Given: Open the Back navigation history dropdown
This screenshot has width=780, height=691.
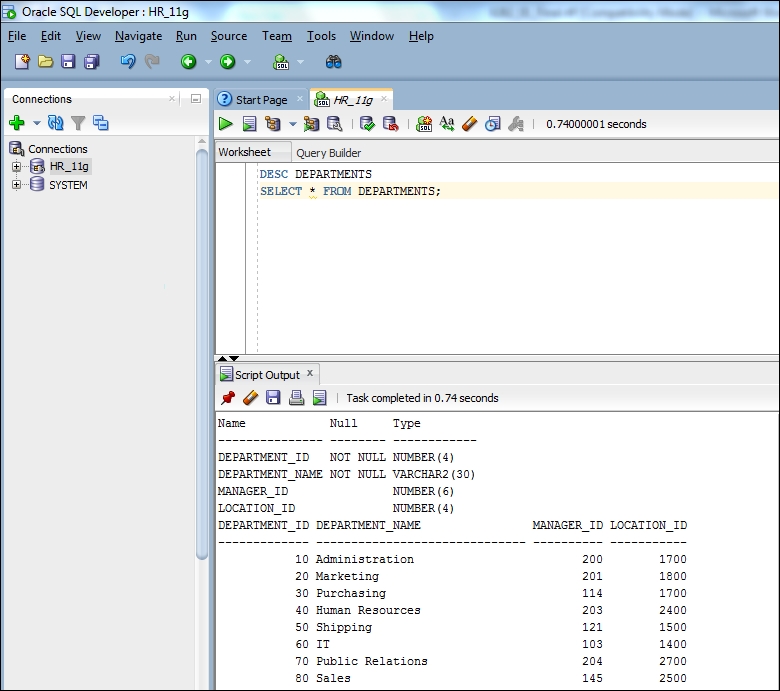Looking at the screenshot, I should pos(208,62).
